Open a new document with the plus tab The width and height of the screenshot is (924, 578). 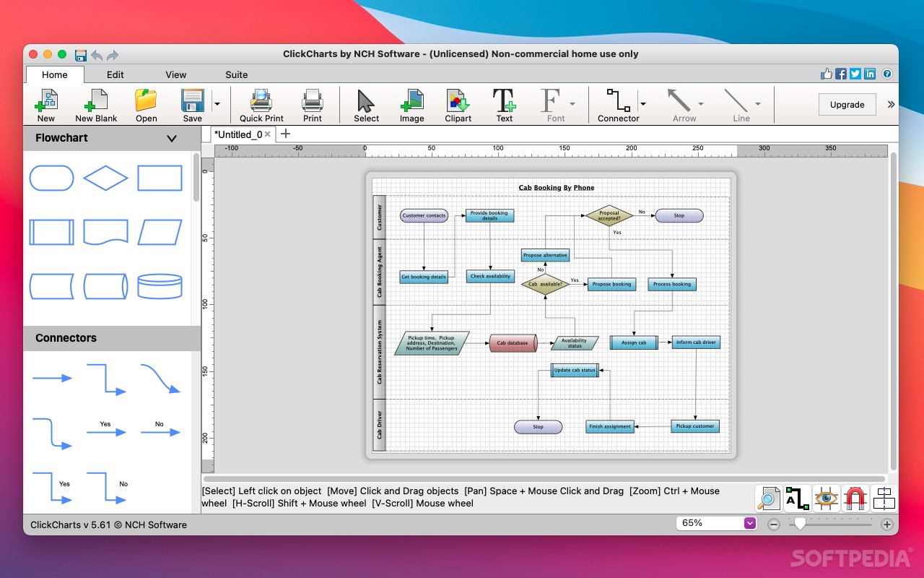click(284, 134)
